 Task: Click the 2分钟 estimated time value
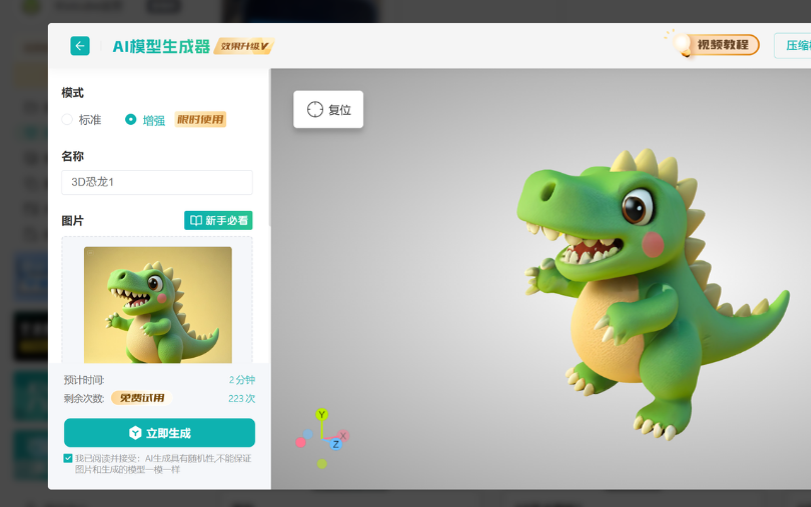coord(242,380)
